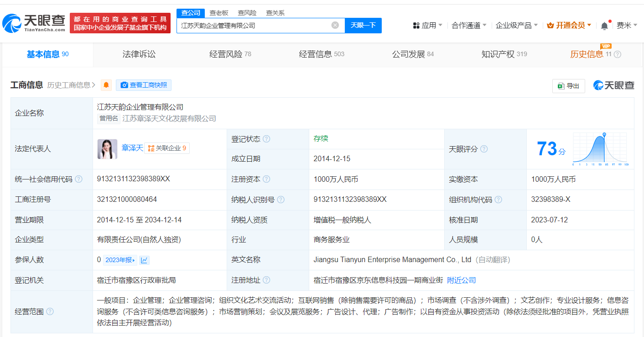
Task: Open the 公司发展 tab
Action: (x=413, y=54)
